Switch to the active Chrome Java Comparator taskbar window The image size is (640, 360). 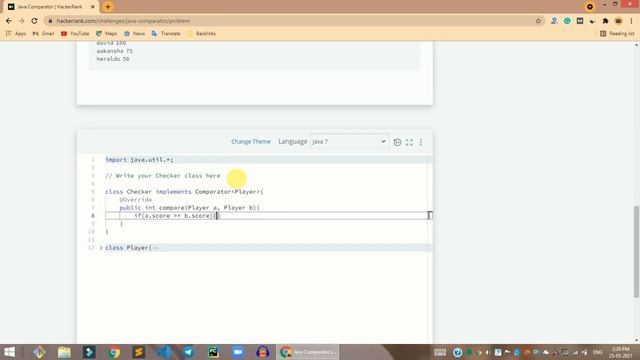[308, 352]
